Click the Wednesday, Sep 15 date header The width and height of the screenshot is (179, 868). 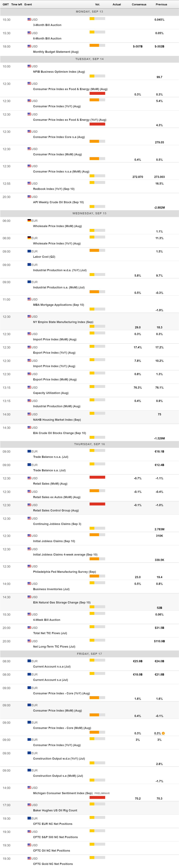pos(89,213)
